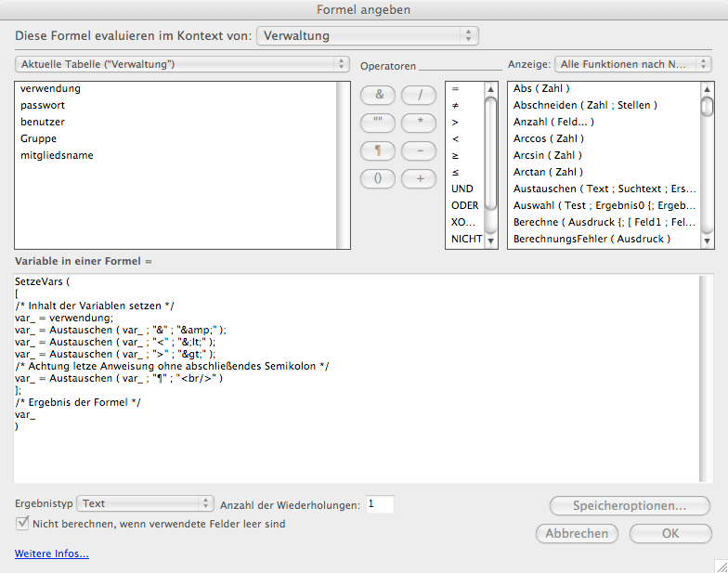The image size is (728, 573).
Task: Click the ampersand concatenation operator button
Action: coord(378,94)
